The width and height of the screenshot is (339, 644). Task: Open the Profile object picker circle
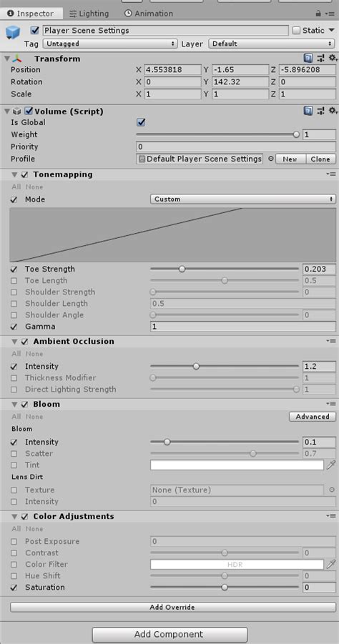pos(270,159)
